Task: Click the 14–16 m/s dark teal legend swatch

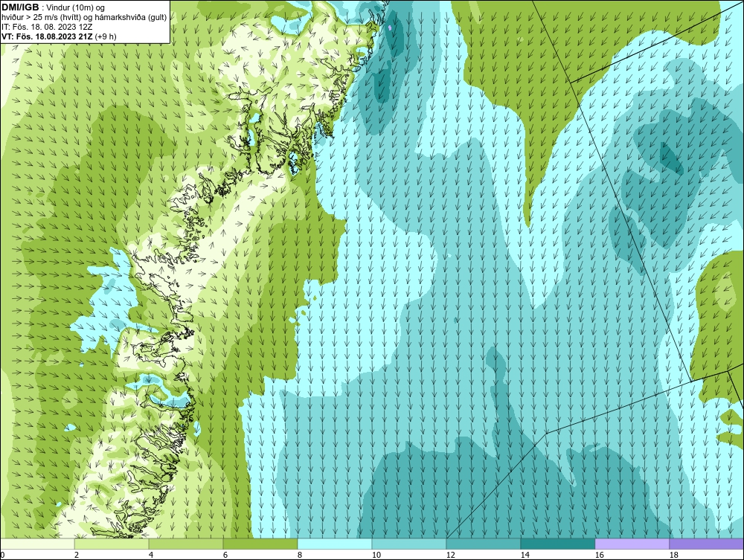Action: [558, 544]
